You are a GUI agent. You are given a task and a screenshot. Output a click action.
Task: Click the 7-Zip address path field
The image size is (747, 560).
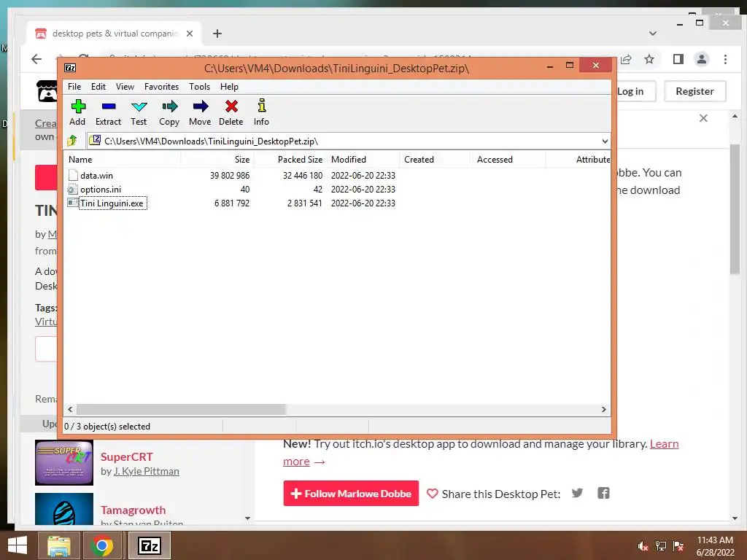pyautogui.click(x=348, y=141)
